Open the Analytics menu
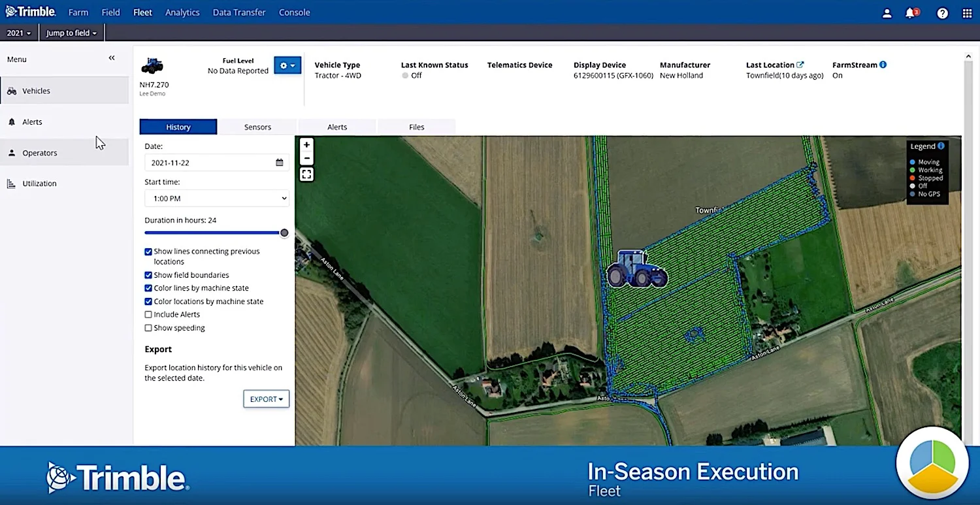980x505 pixels. [x=182, y=12]
